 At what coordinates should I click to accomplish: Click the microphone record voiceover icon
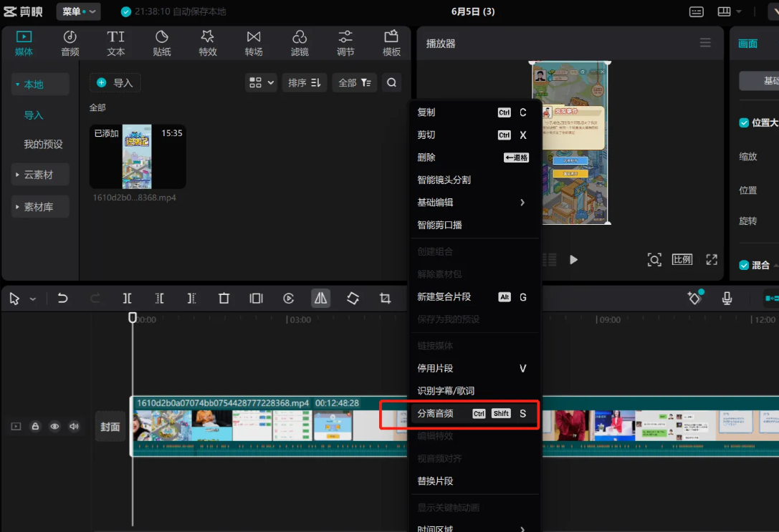[727, 299]
